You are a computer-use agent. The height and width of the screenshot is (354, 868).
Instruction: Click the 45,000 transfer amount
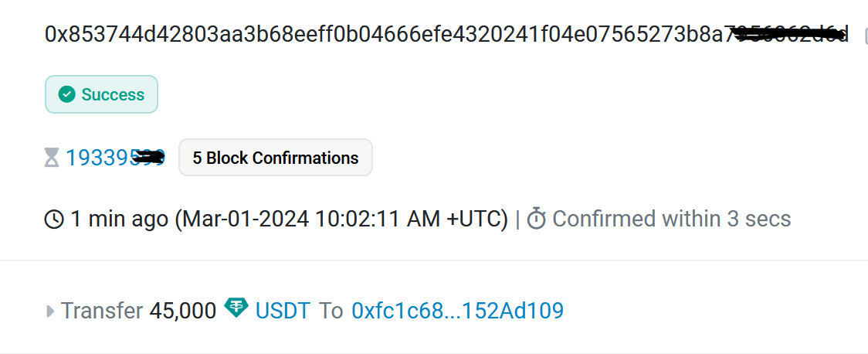183,311
